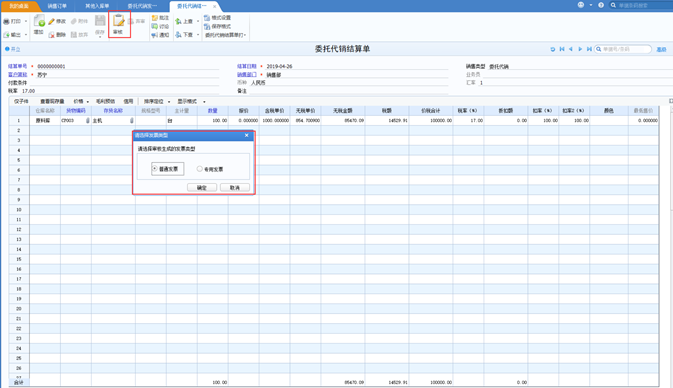Click the 上查 (Trace up) icon

coord(178,21)
